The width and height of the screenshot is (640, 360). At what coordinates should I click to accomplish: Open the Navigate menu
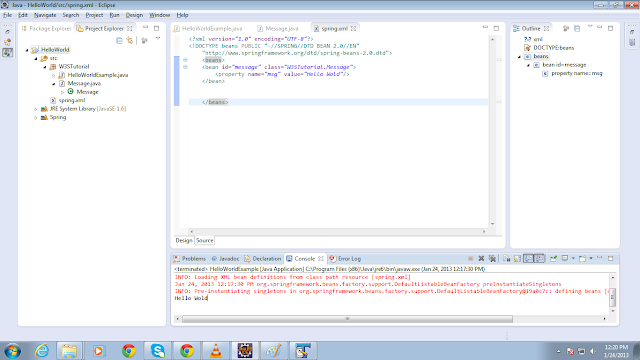tap(45, 15)
